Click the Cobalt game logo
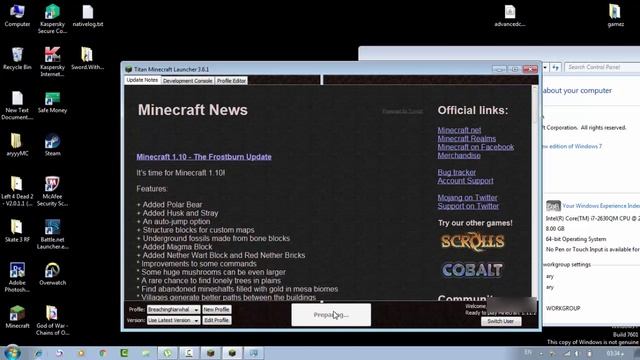The image size is (640, 360). click(x=472, y=270)
